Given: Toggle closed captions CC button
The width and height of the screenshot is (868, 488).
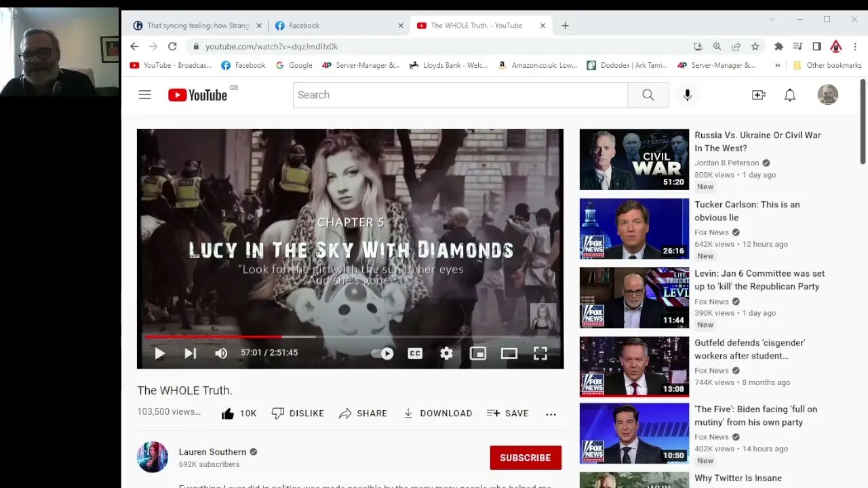Looking at the screenshot, I should [x=415, y=353].
